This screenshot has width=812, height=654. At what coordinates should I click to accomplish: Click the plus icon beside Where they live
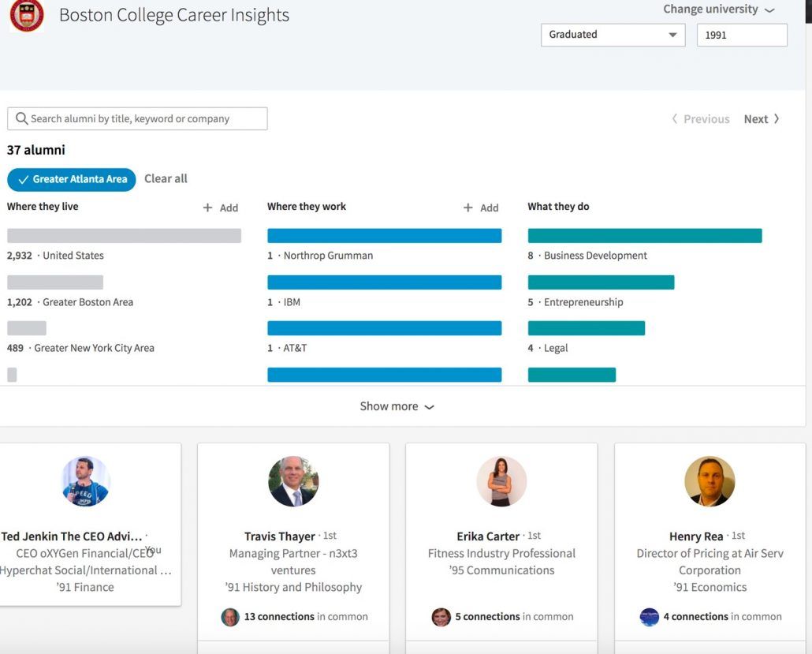[x=207, y=207]
